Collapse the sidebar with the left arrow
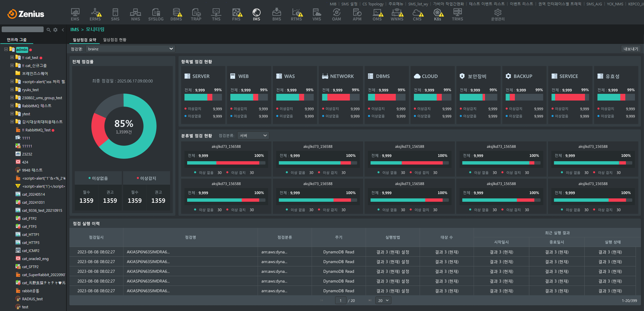The height and width of the screenshot is (311, 644). coord(63,30)
